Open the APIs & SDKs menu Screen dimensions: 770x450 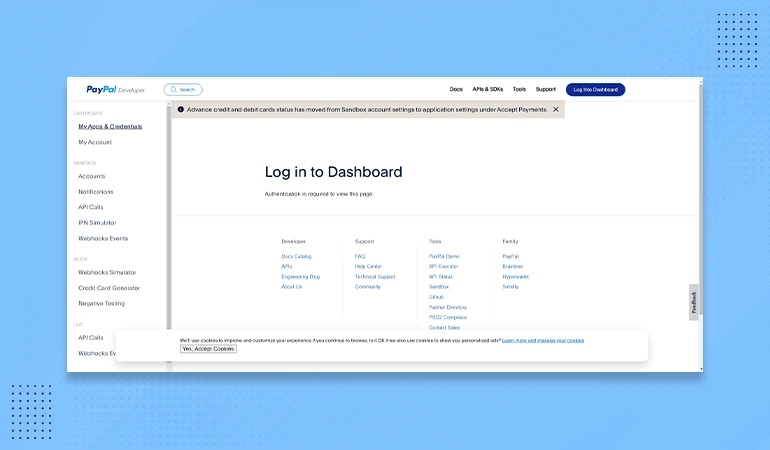488,89
